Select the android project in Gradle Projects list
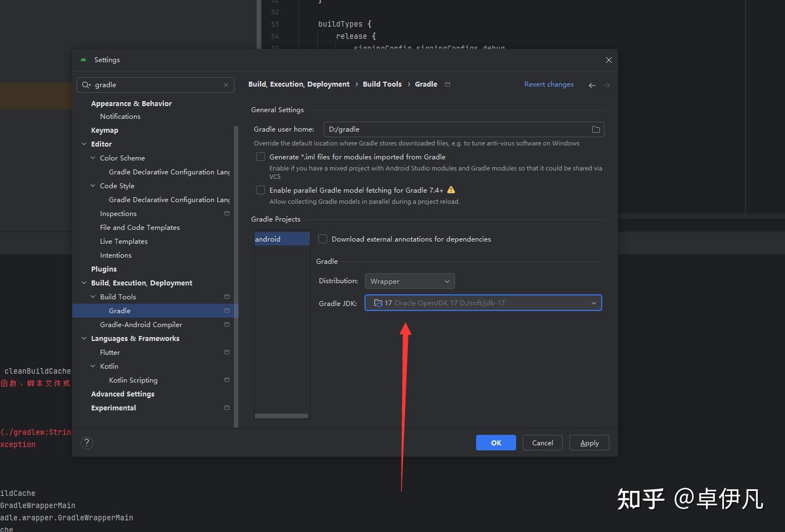 (x=281, y=239)
